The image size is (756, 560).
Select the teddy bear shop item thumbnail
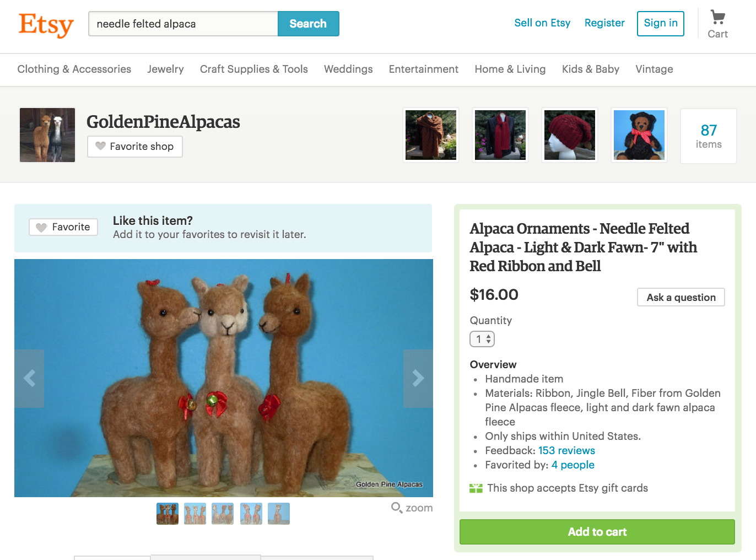coord(639,135)
